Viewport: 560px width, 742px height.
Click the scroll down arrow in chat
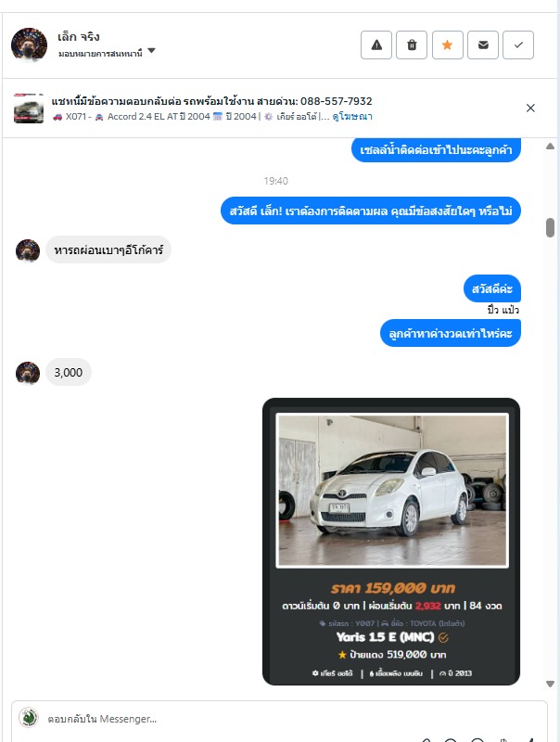pos(550,684)
